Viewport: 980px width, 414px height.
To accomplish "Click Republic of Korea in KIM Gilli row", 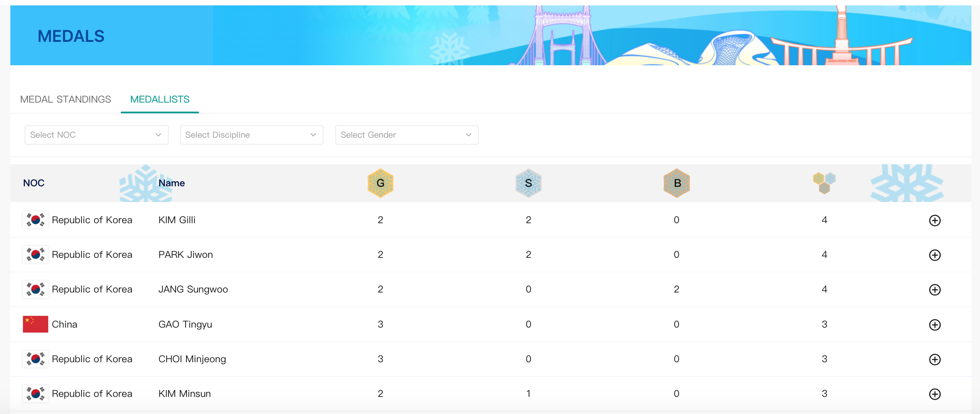I will [92, 220].
